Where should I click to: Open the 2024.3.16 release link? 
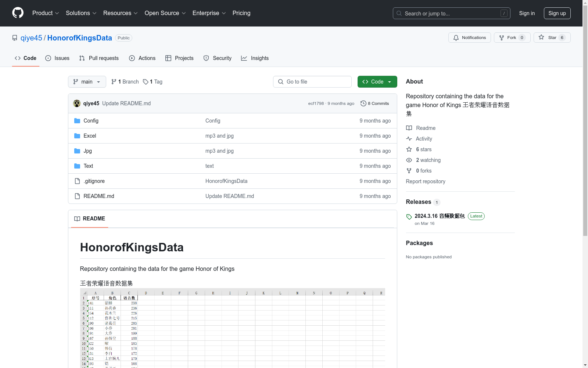pos(440,216)
